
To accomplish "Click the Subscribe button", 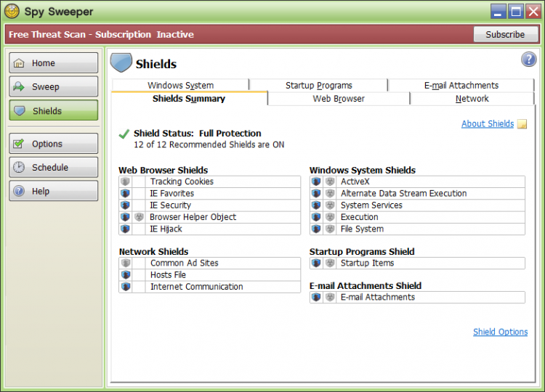I will coord(505,34).
